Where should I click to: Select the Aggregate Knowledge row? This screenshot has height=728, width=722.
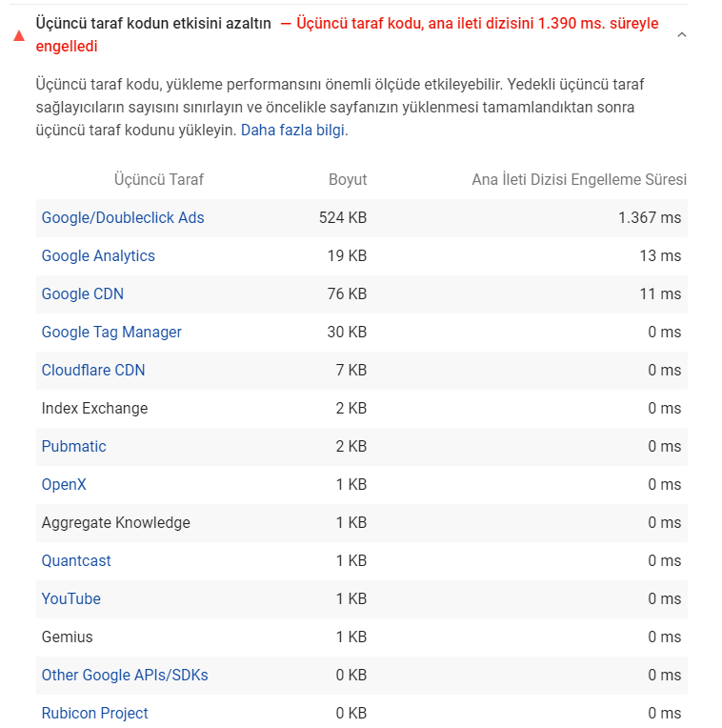(361, 522)
